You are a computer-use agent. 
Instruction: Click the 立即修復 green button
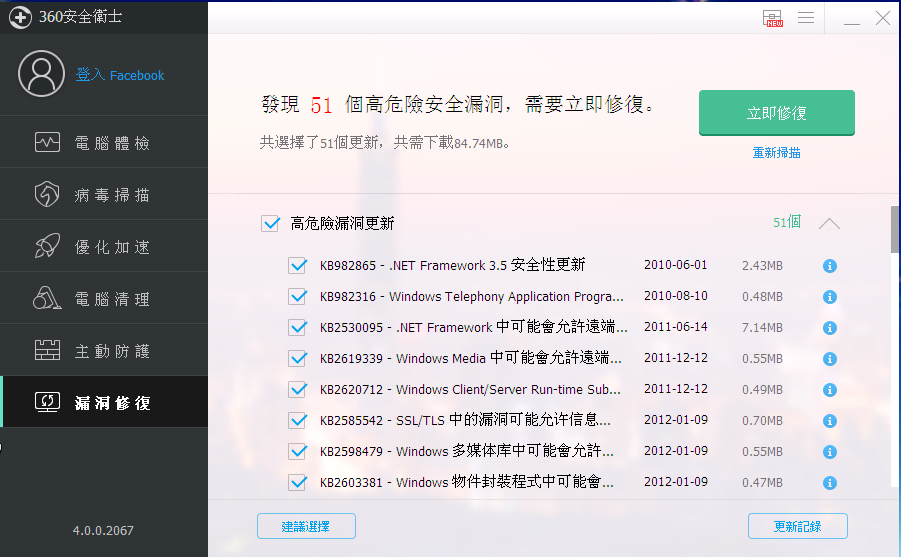(x=776, y=113)
